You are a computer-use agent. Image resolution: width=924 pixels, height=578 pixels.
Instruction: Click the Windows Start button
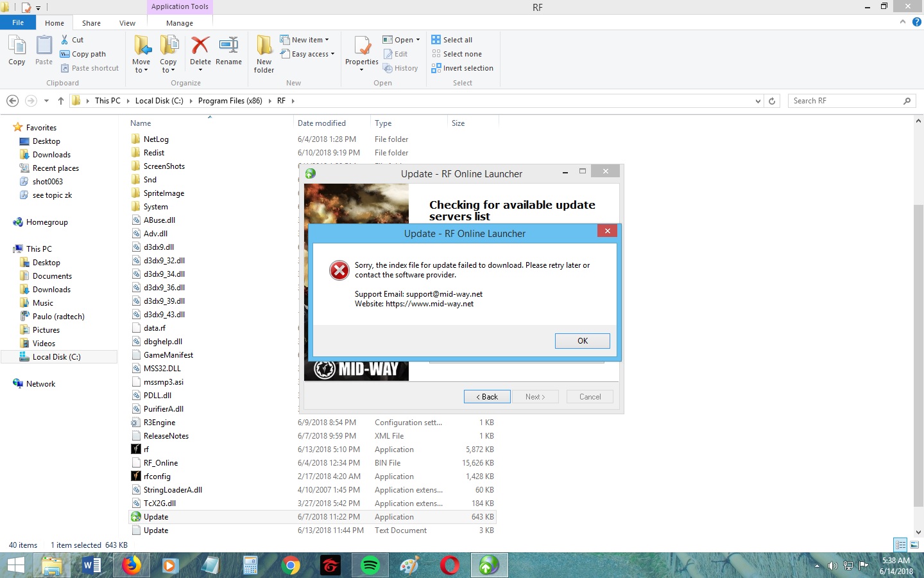[x=15, y=565]
